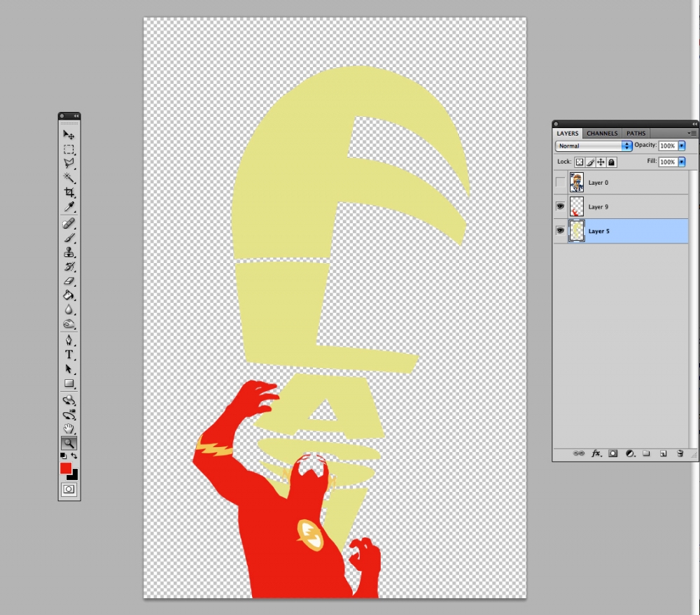The width and height of the screenshot is (700, 615).
Task: Select the Path Selection arrow tool
Action: tap(69, 369)
